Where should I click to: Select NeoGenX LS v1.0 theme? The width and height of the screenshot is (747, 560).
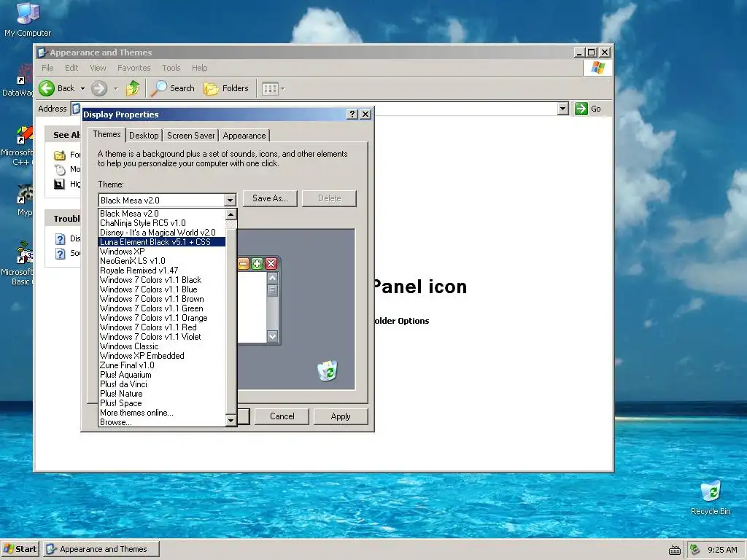point(161,261)
